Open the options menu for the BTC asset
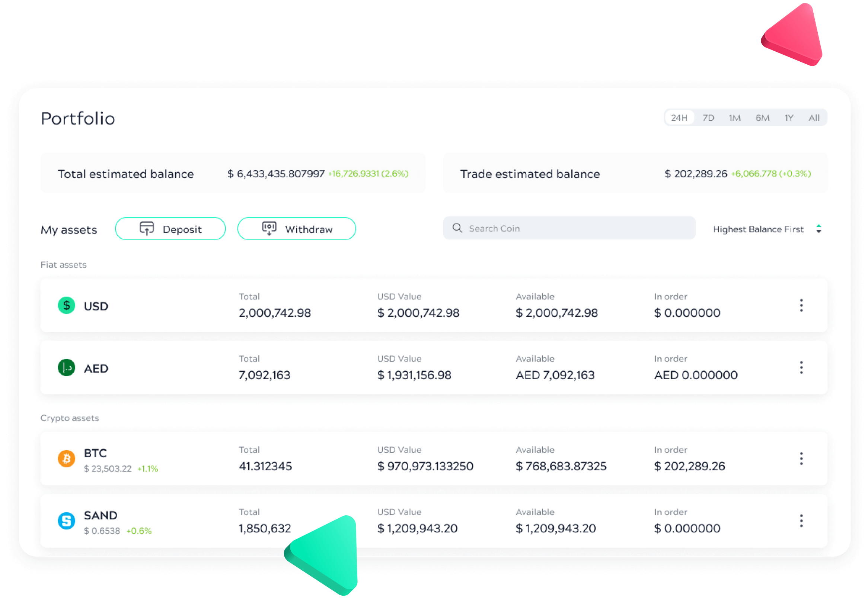Viewport: 868px width, 599px height. pos(801,458)
